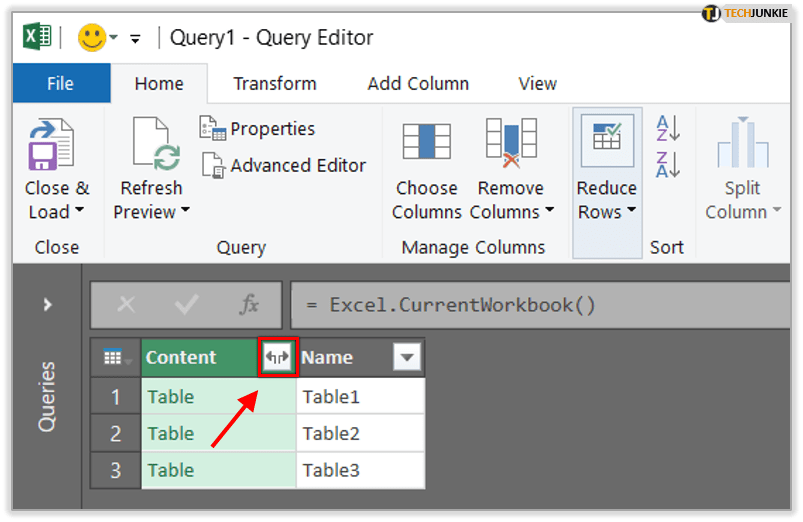Click the Split Column icon
803x522 pixels.
[x=742, y=145]
